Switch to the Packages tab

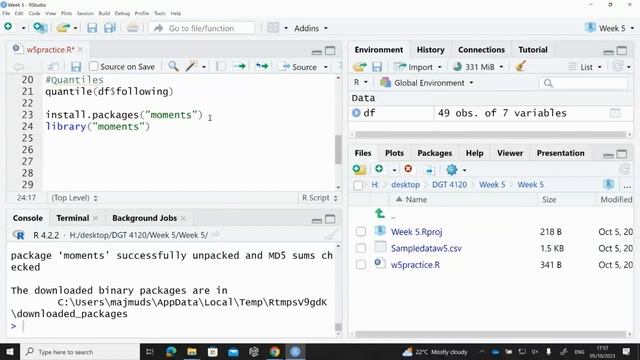pyautogui.click(x=434, y=153)
